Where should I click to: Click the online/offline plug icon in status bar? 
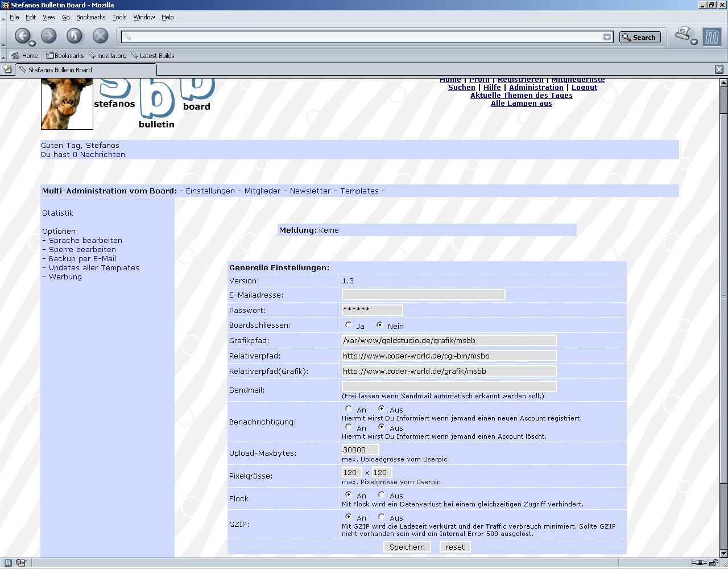coord(699,563)
